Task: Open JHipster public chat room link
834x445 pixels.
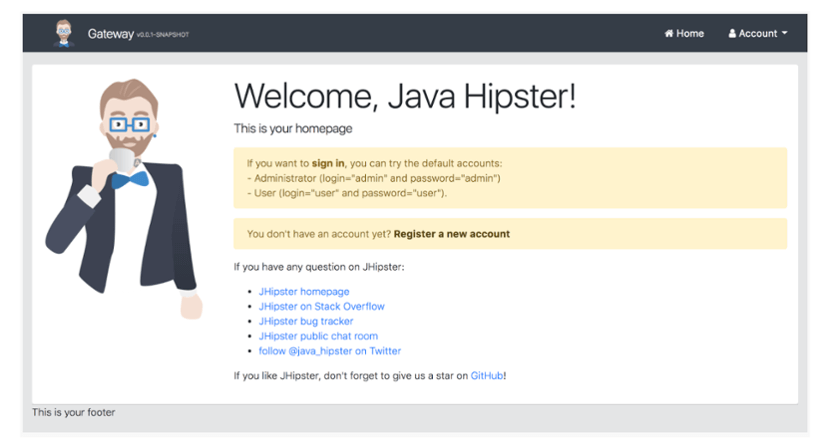Action: (x=318, y=336)
